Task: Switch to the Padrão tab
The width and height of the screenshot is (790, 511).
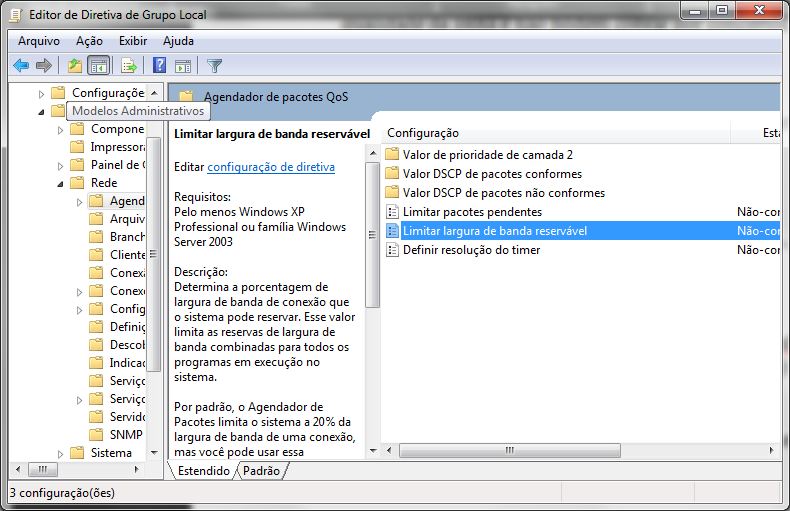Action: tap(261, 471)
